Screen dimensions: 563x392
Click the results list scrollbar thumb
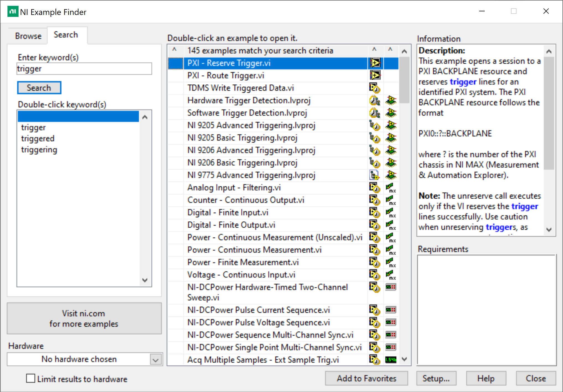(404, 80)
